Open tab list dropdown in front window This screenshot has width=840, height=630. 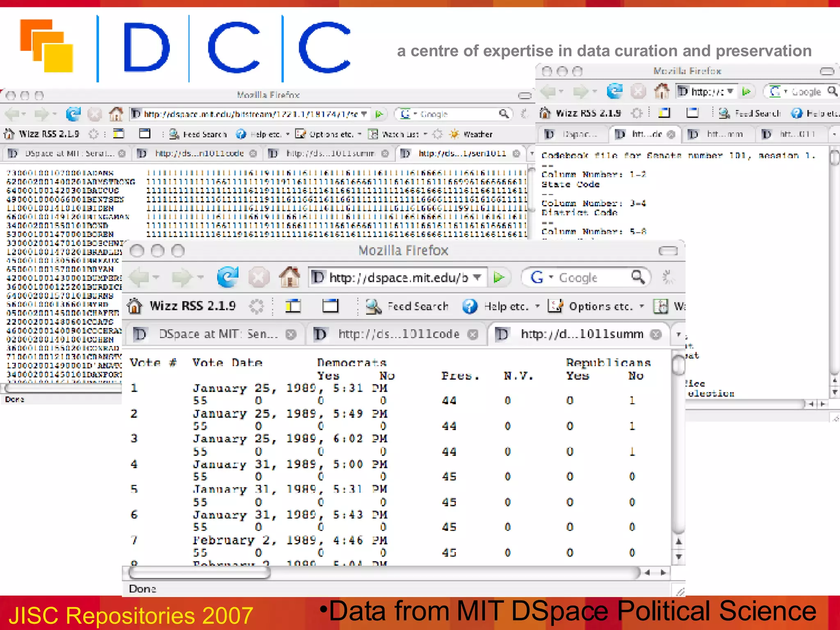[x=678, y=335]
